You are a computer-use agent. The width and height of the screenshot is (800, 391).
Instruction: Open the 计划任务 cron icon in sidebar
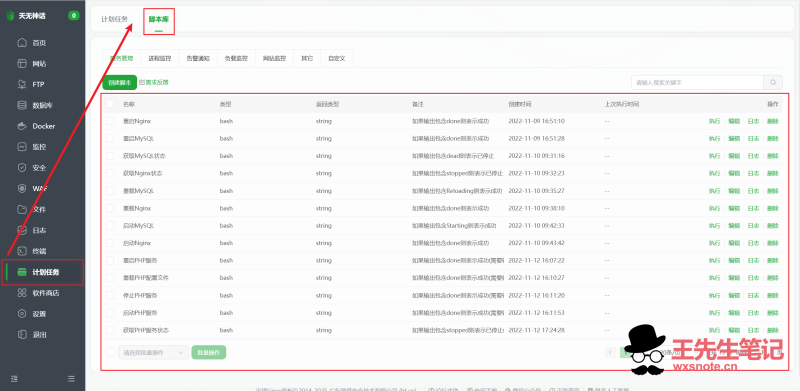click(x=22, y=272)
